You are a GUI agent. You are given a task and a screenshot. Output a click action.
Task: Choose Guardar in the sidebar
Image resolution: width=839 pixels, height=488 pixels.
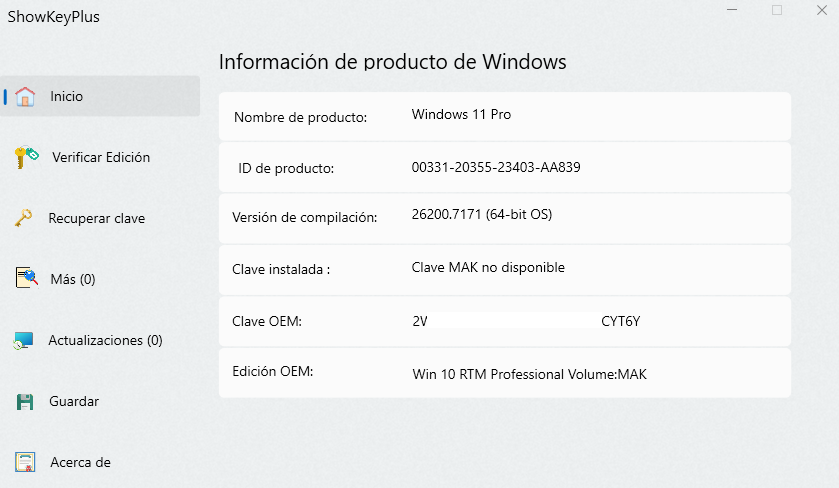[x=74, y=401]
